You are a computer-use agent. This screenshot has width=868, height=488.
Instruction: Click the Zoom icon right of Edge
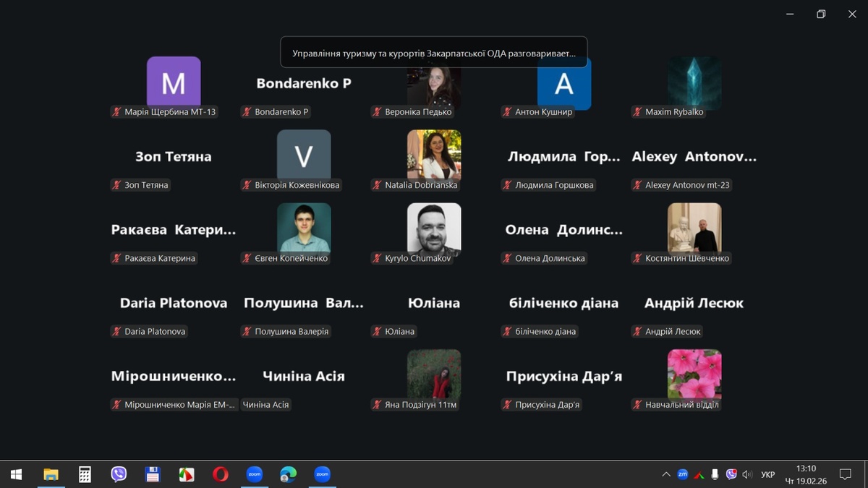pos(322,474)
